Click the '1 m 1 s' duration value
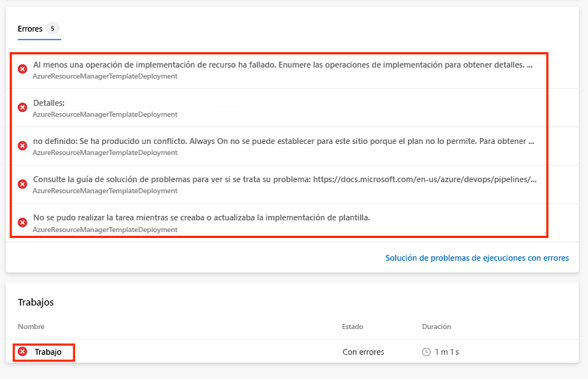Viewport: 588px width, 379px height. 447,352
